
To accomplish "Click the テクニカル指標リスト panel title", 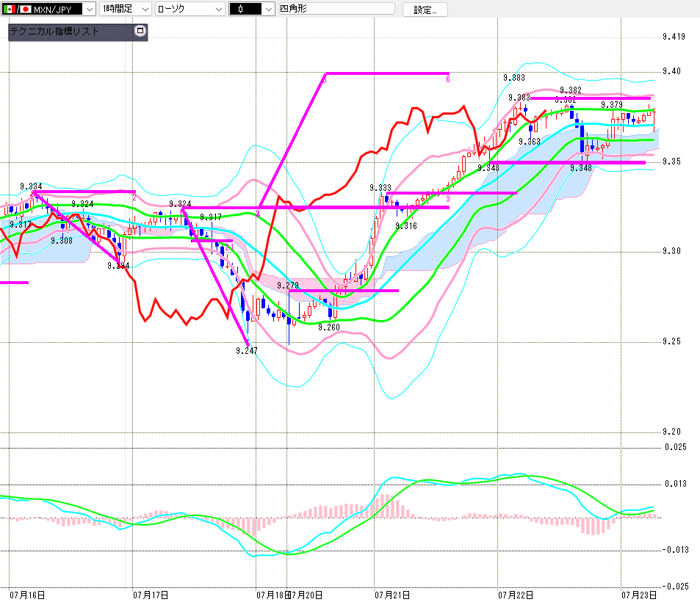I will [x=54, y=32].
